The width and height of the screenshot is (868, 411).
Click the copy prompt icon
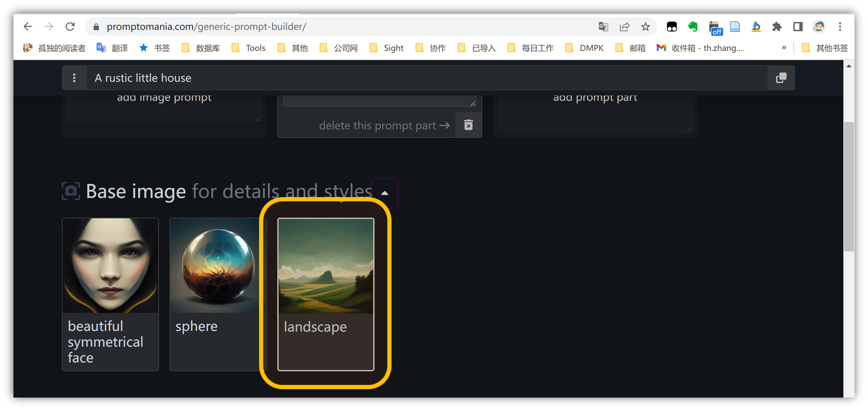781,78
